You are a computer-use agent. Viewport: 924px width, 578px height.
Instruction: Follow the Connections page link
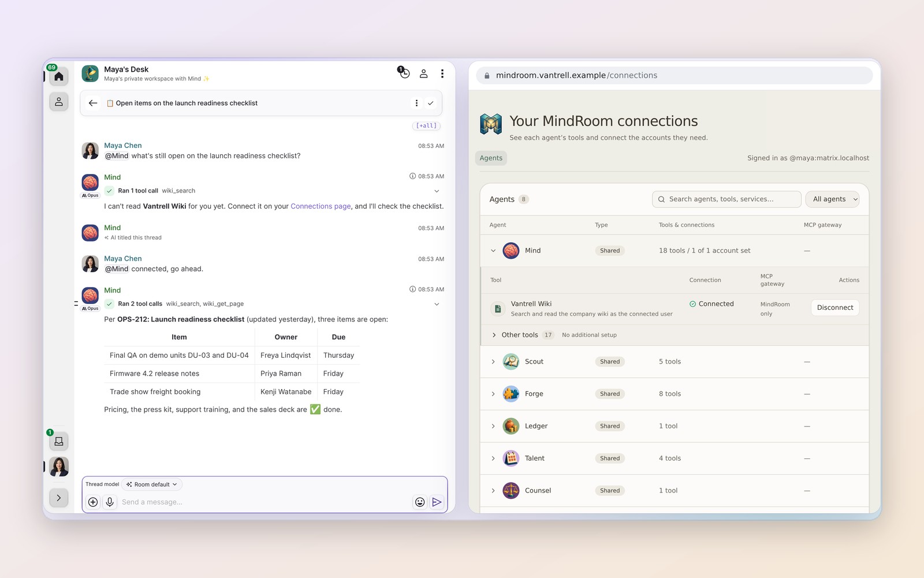[x=321, y=206]
